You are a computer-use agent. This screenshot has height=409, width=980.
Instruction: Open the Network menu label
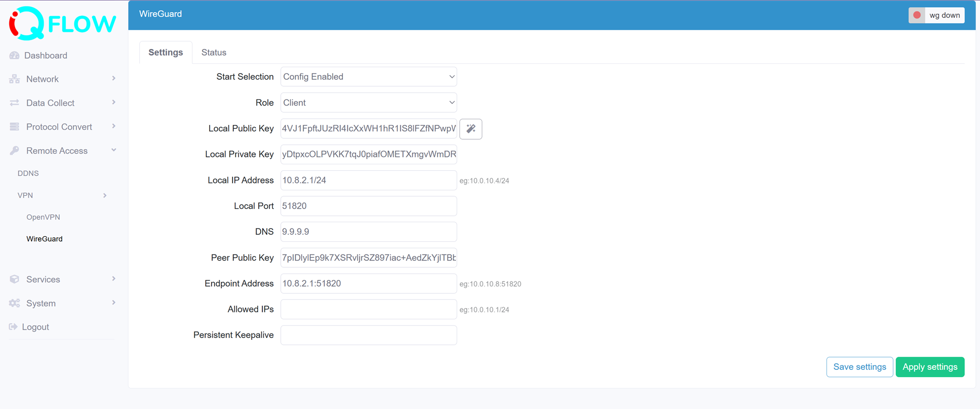click(x=42, y=79)
